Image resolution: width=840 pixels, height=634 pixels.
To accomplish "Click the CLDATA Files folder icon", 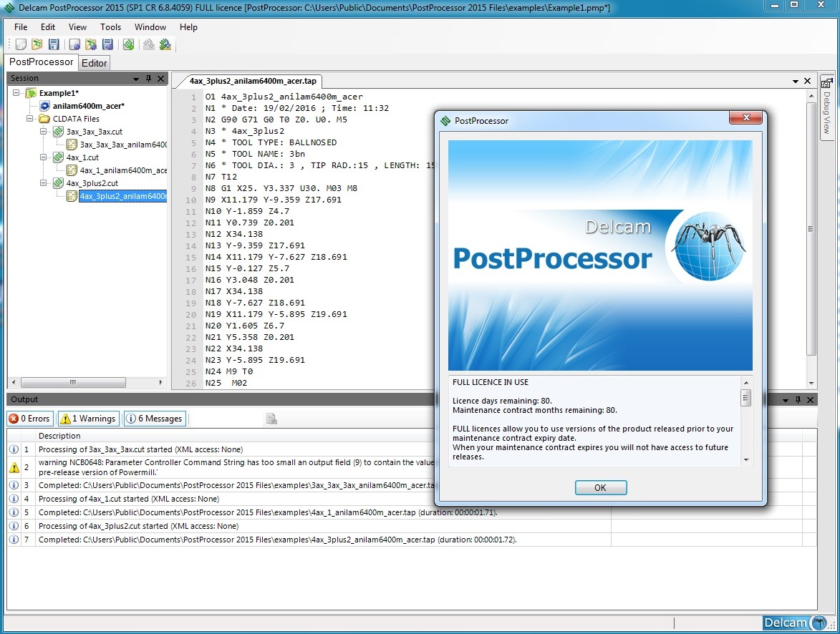I will [x=44, y=119].
